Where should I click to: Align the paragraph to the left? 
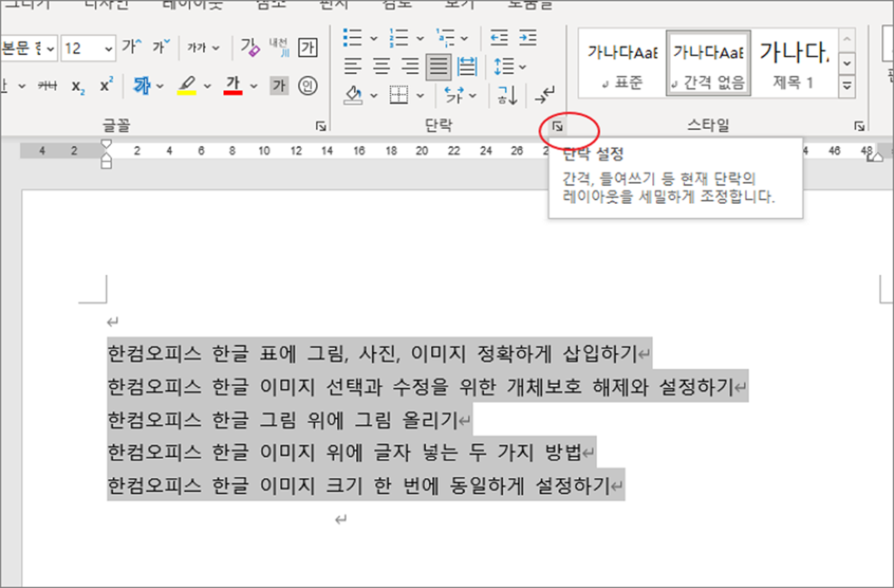tap(352, 67)
